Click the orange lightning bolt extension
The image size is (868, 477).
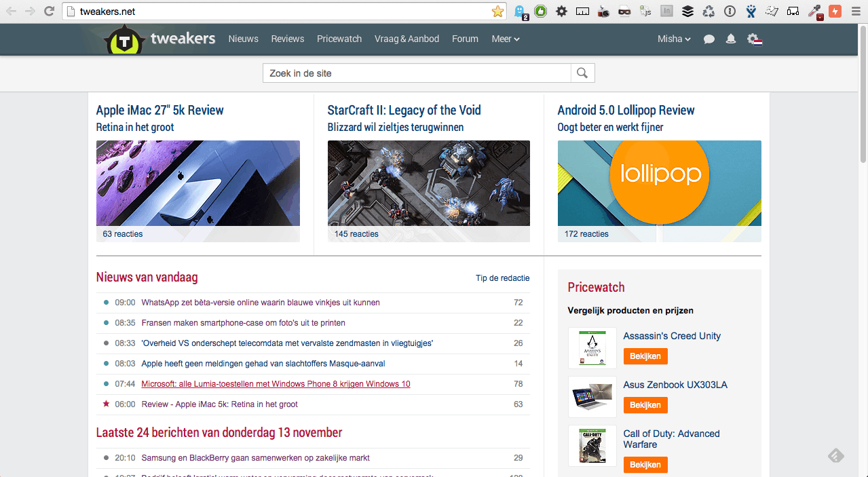click(x=835, y=11)
